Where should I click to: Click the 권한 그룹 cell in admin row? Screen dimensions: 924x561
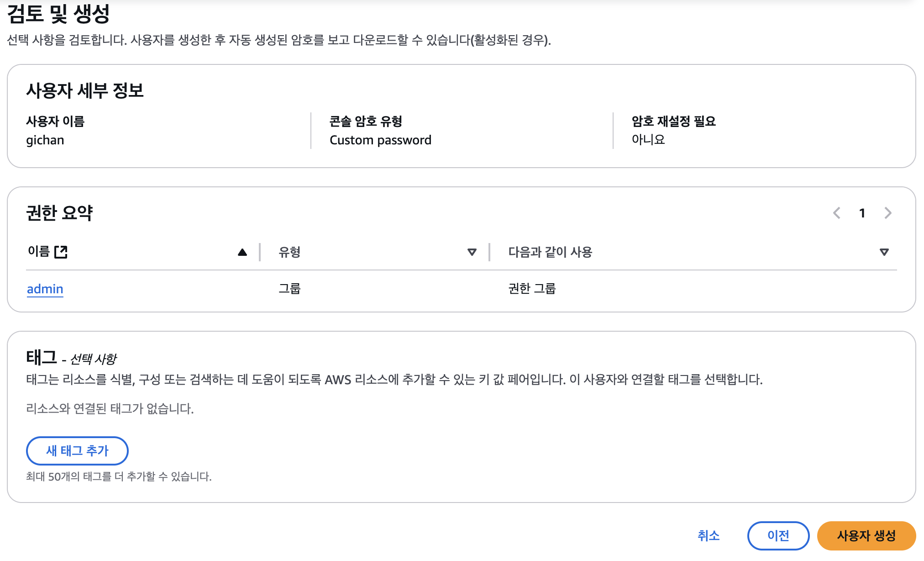coord(532,289)
